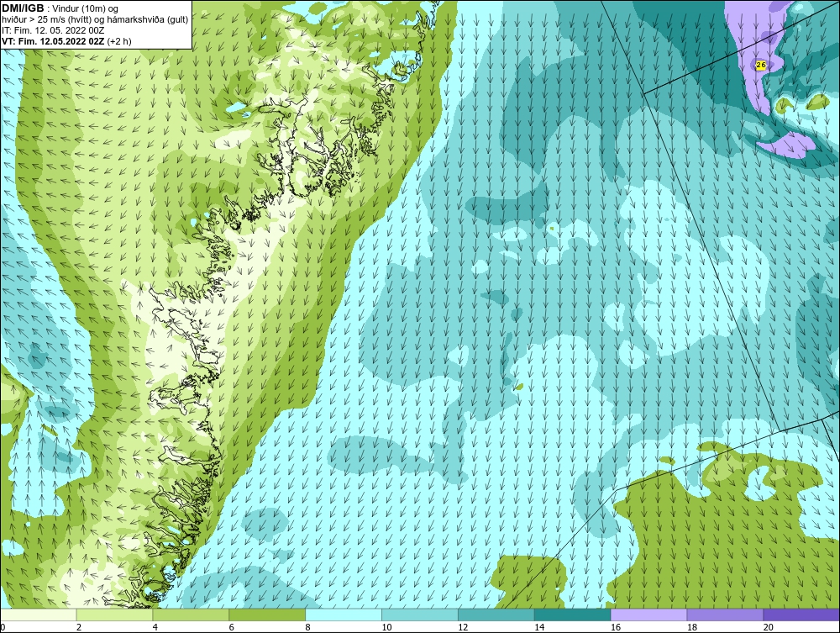Click the legend scale label '18'
The height and width of the screenshot is (633, 840).
click(691, 627)
